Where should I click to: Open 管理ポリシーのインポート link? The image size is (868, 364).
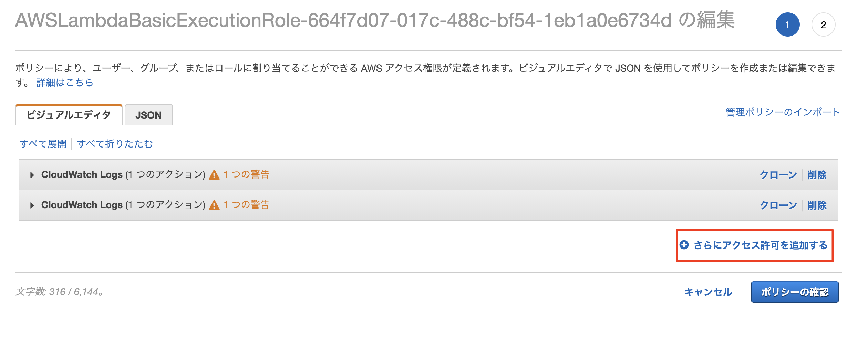click(783, 112)
